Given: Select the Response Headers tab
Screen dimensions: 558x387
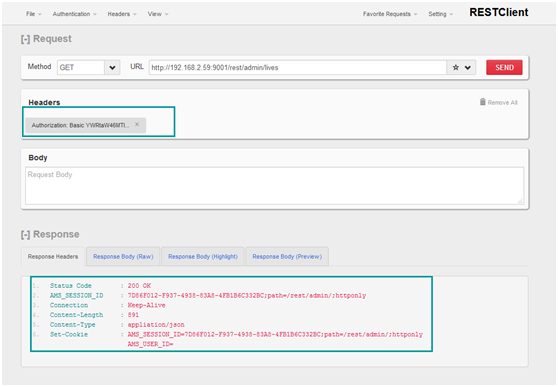Looking at the screenshot, I should pos(53,256).
